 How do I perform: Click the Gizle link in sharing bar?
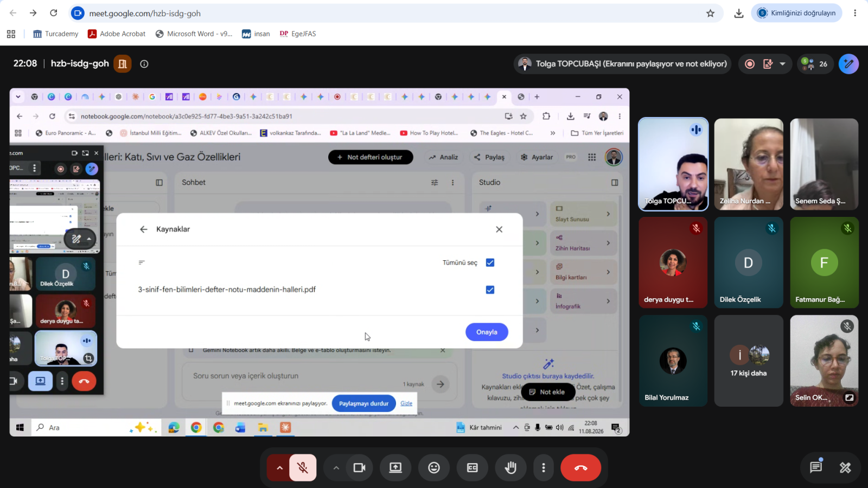click(406, 403)
